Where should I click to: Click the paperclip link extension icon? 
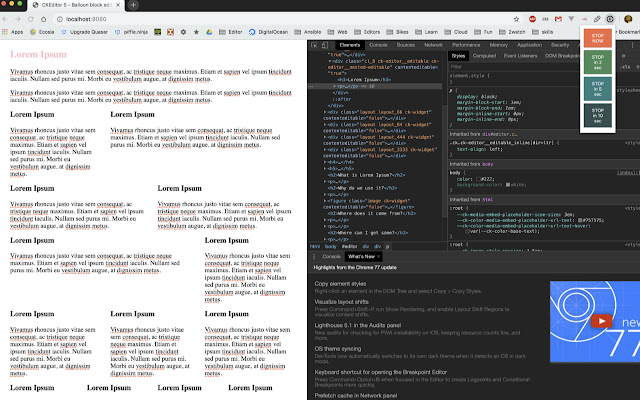coord(597,19)
